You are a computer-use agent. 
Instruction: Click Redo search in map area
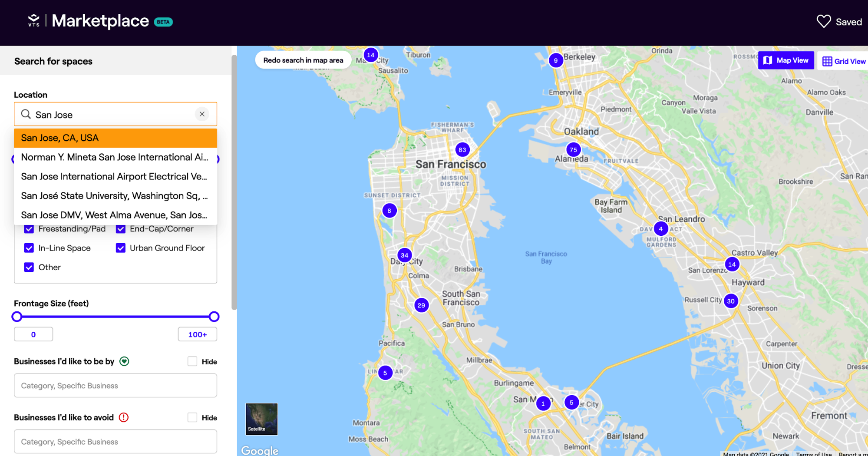coord(303,60)
